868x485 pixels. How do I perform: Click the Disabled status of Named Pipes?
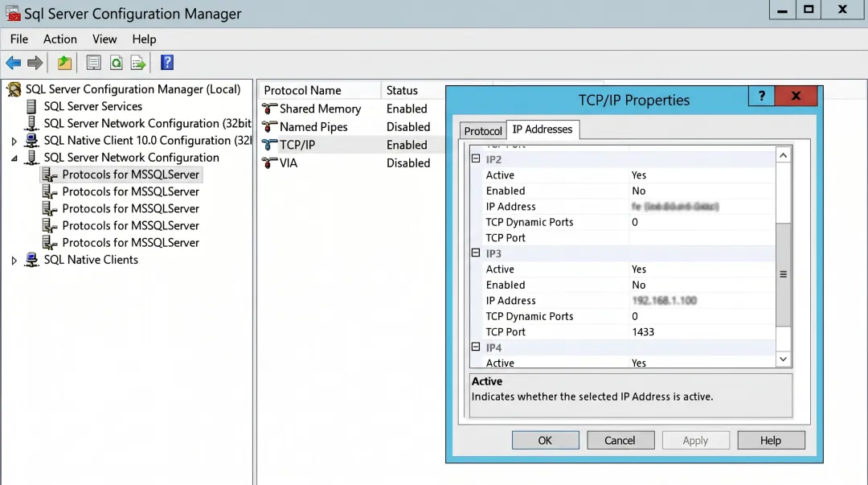coord(408,127)
